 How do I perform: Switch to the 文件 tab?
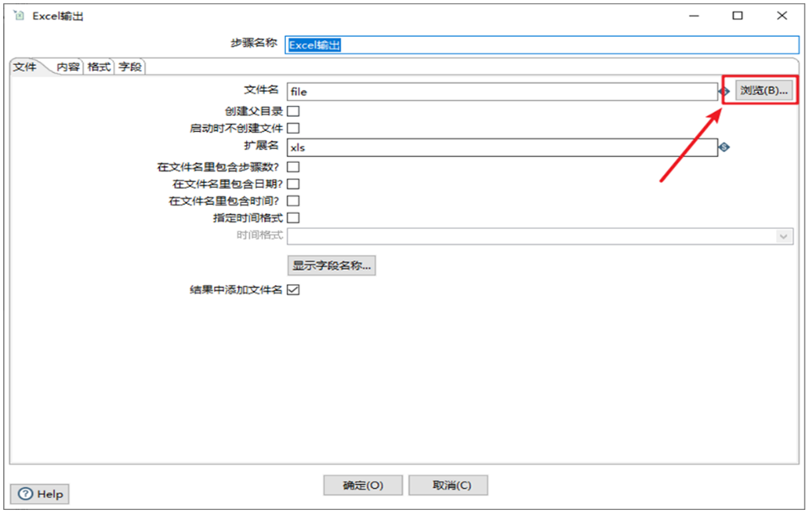tap(25, 67)
